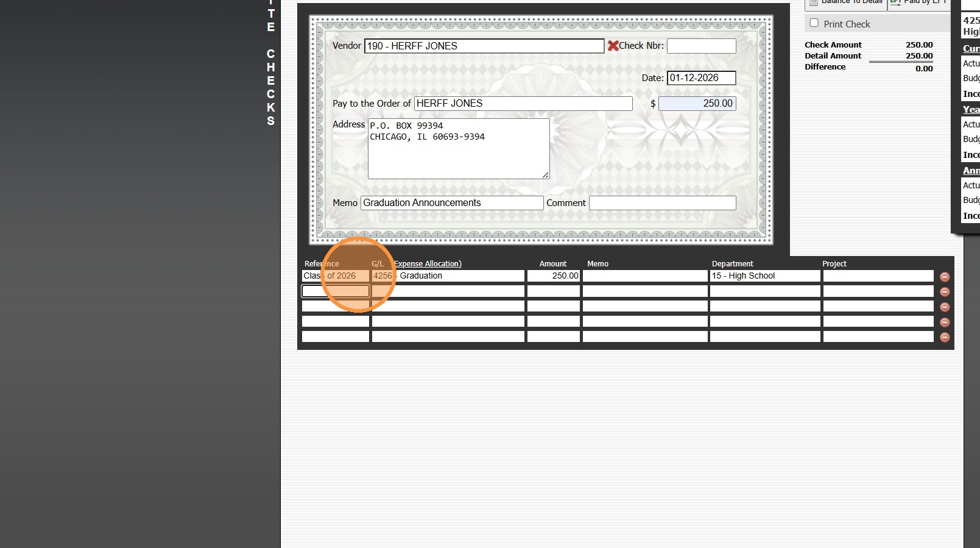Edit the Pay to the Order of field

click(x=523, y=104)
